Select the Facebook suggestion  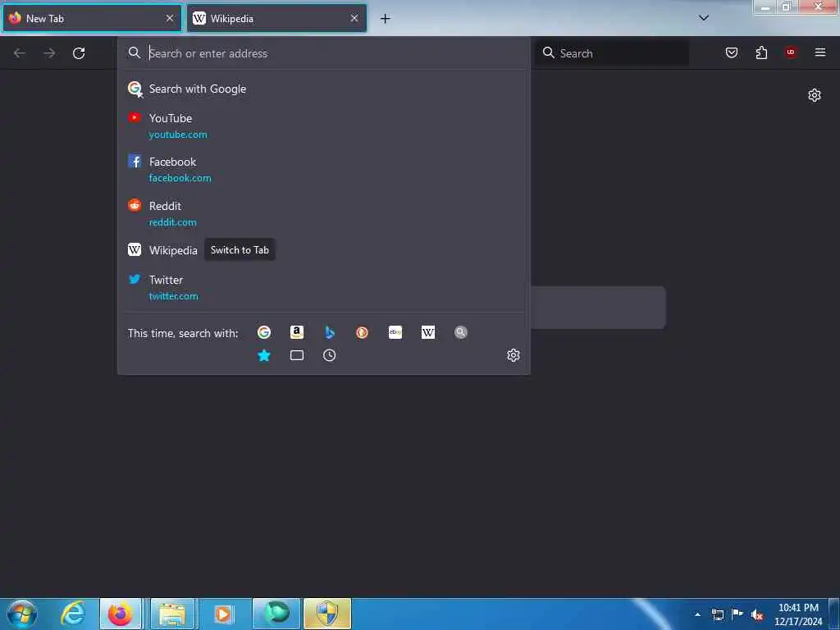tap(323, 169)
